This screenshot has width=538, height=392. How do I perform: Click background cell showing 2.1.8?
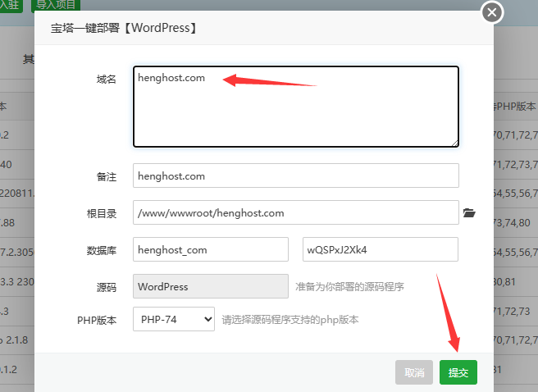[x=14, y=340]
